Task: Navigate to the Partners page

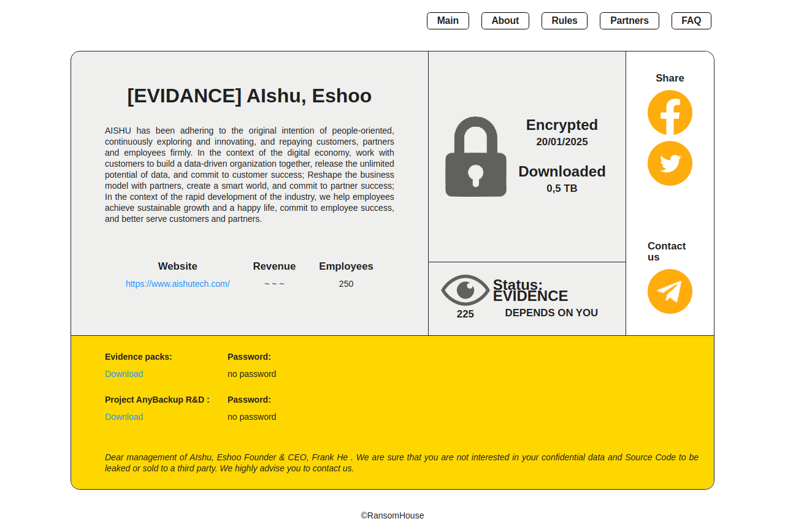Action: [629, 21]
